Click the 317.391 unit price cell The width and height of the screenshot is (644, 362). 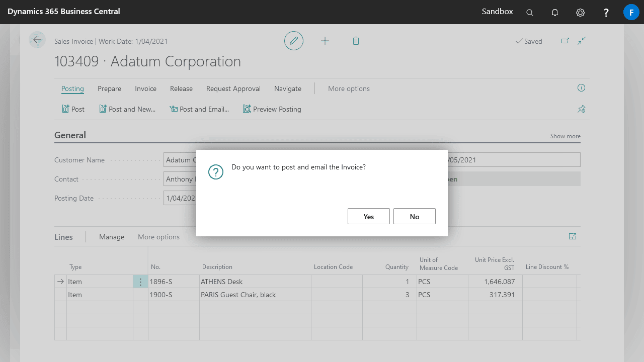(x=495, y=295)
